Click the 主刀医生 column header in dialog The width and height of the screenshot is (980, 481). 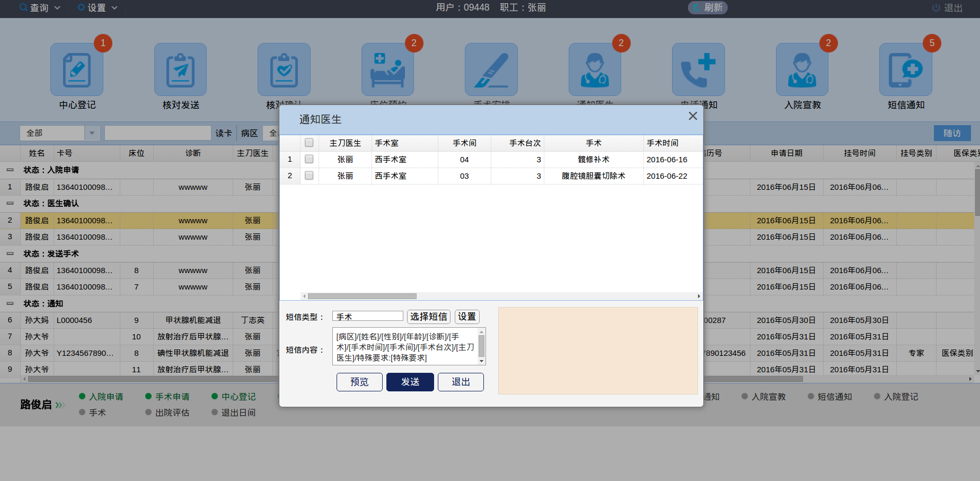click(345, 143)
